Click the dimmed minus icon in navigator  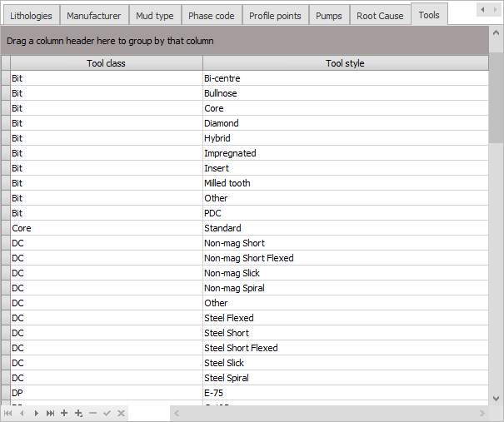(x=93, y=413)
